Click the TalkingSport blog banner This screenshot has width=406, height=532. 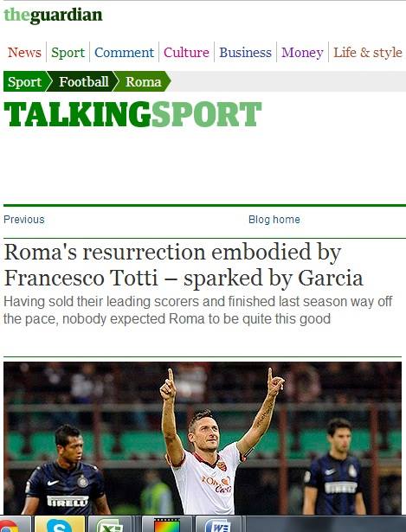coord(132,114)
